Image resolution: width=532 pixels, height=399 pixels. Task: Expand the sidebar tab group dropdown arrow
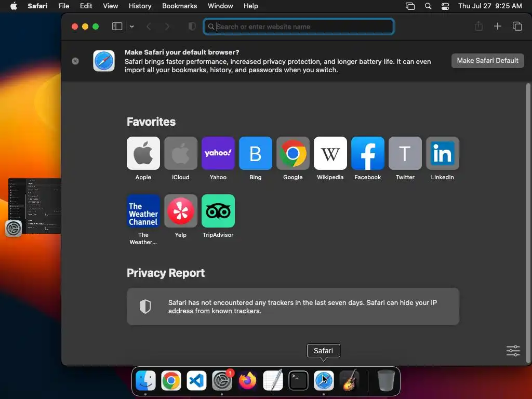click(x=131, y=26)
